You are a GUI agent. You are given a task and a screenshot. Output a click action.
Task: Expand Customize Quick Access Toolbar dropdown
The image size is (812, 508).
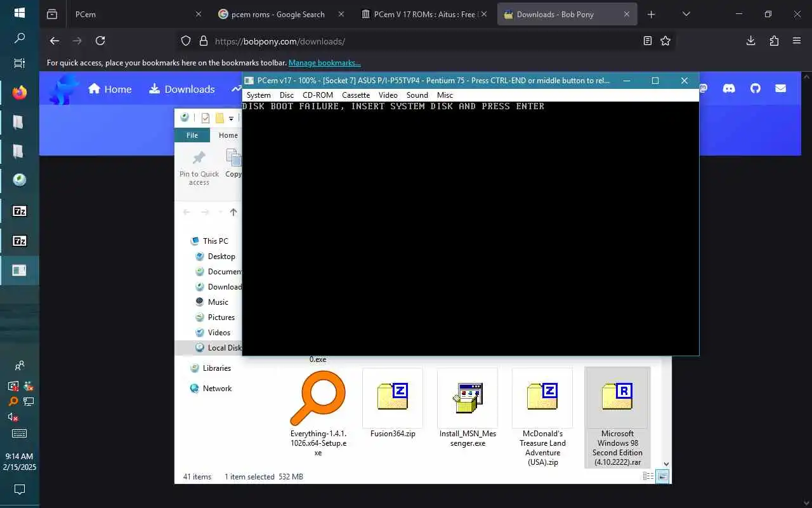(x=232, y=119)
